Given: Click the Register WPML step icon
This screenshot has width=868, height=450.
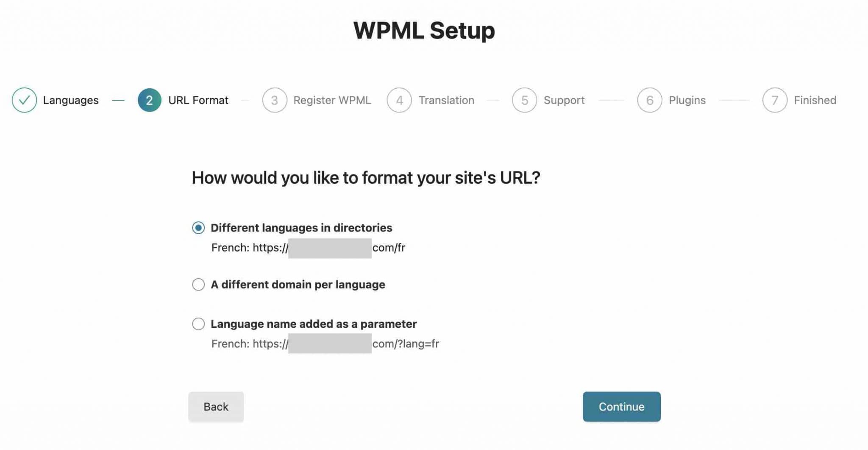Looking at the screenshot, I should (x=274, y=100).
